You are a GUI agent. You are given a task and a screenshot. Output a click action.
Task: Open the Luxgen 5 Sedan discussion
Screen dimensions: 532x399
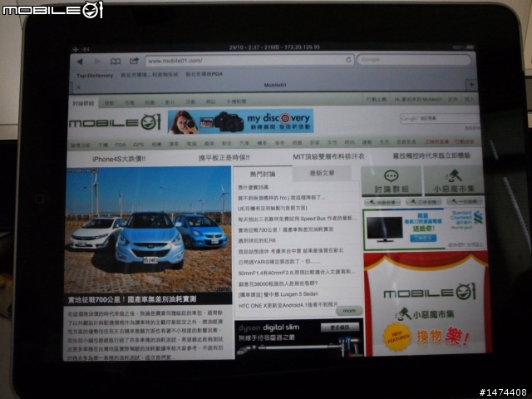[278, 294]
